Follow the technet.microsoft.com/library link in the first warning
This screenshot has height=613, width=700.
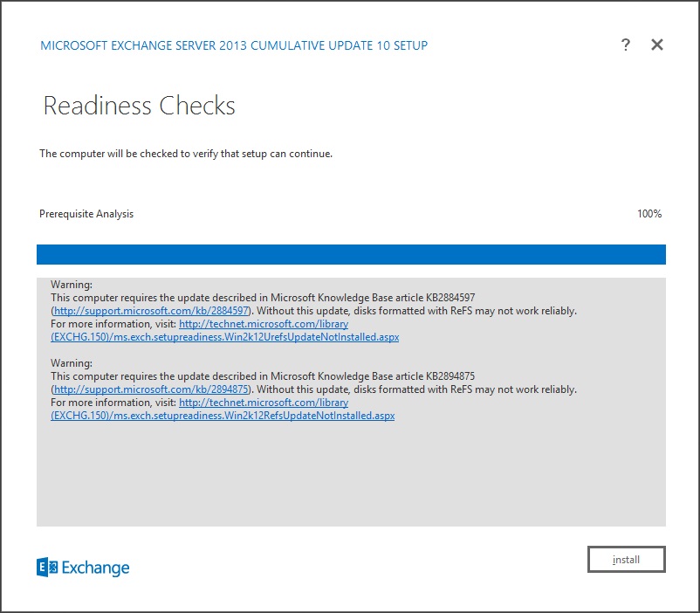coord(264,323)
